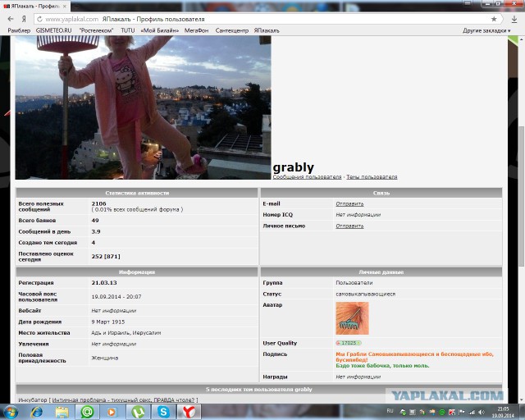Image resolution: width=525 pixels, height=420 pixels.
Task: Open the downloads arrow icon
Action: [514, 20]
